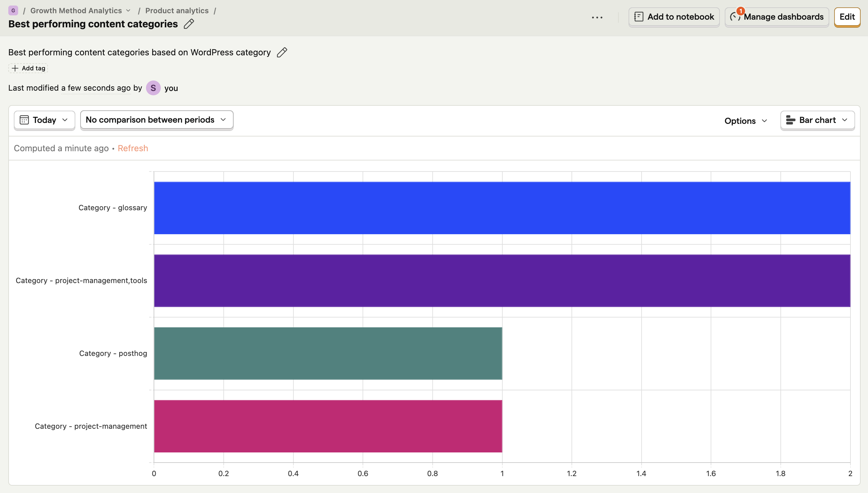Go to Product analytics breadcrumb
This screenshot has width=868, height=493.
177,10
